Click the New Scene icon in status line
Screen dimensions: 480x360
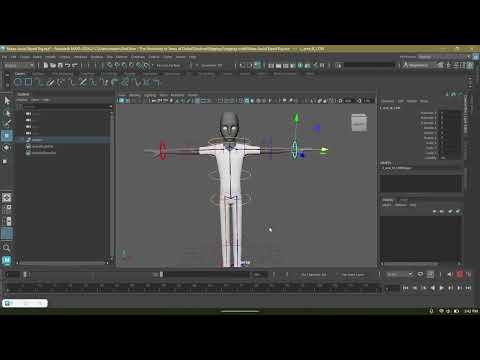46,66
